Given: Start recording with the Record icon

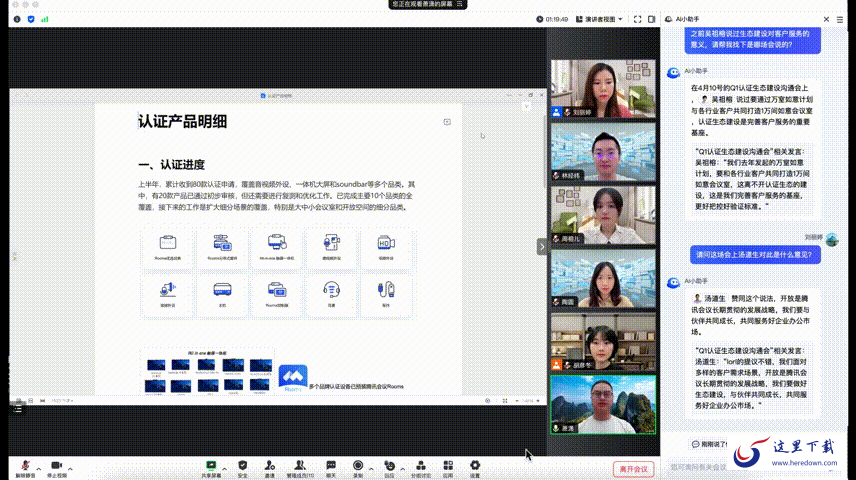Looking at the screenshot, I should coord(357,466).
